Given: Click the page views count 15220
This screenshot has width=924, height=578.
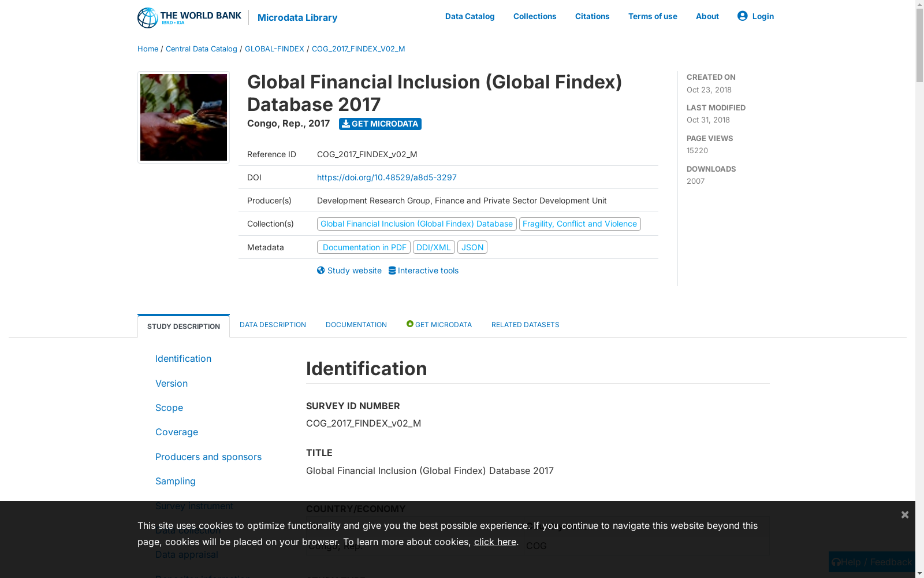Looking at the screenshot, I should point(697,150).
